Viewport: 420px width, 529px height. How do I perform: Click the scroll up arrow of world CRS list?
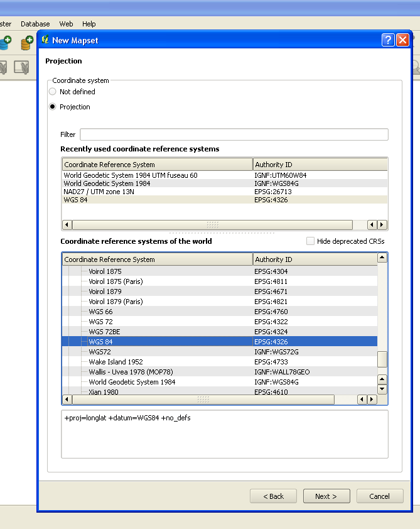382,258
